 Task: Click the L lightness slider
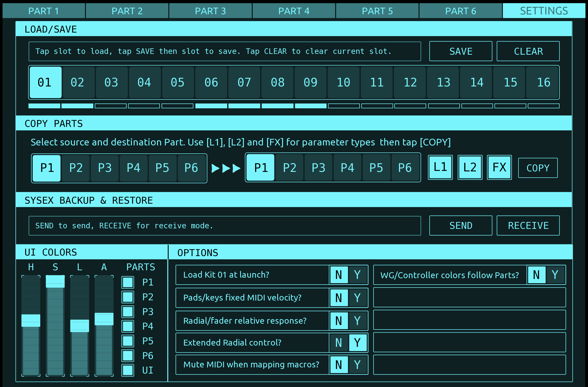click(x=80, y=325)
